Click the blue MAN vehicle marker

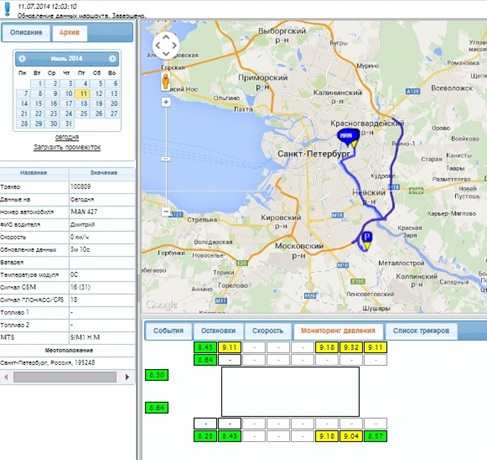click(x=347, y=136)
